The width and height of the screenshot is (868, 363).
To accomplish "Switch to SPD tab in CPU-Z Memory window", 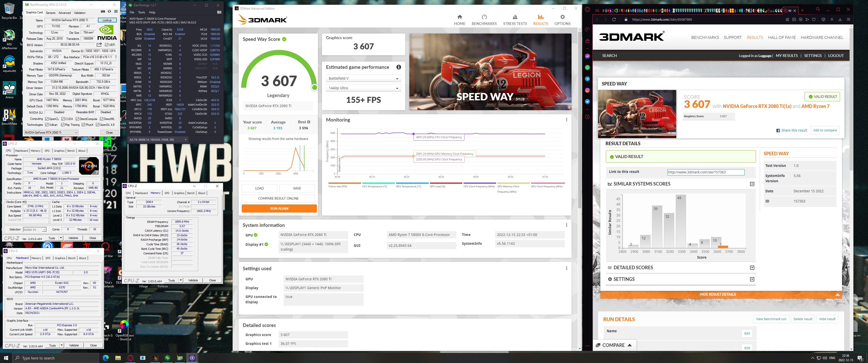I will pyautogui.click(x=167, y=193).
